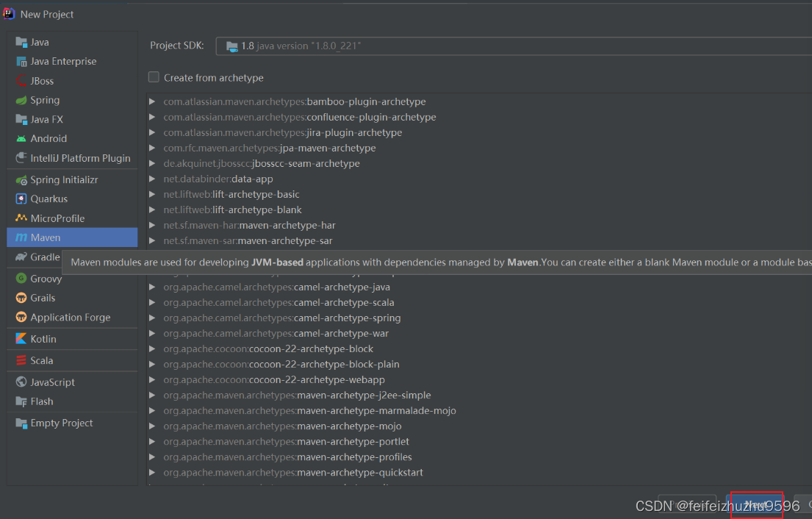
Task: Select maven-archetype-marmalade-mojo row text
Action: click(x=309, y=411)
